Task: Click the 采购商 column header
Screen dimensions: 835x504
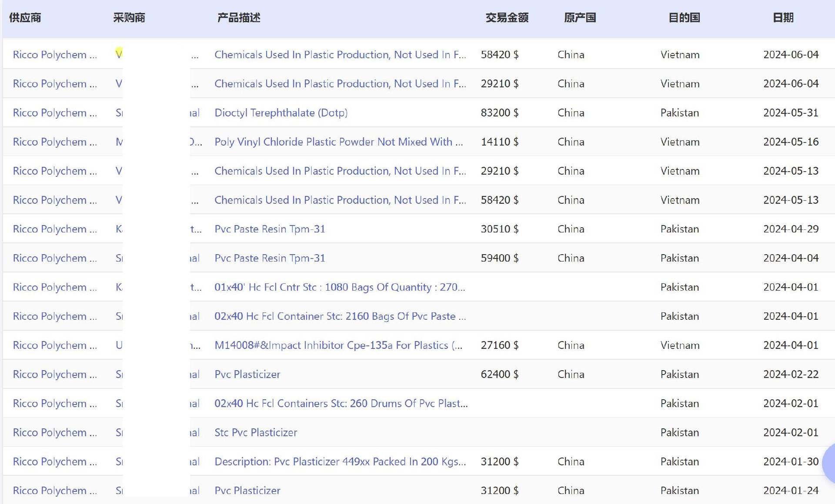Action: click(129, 18)
